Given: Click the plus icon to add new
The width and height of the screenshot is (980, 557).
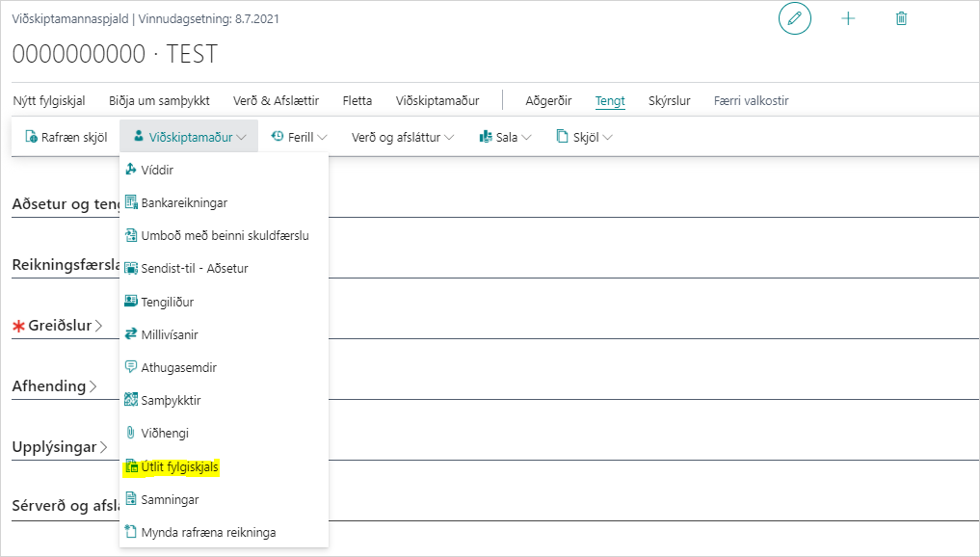Looking at the screenshot, I should click(x=848, y=19).
